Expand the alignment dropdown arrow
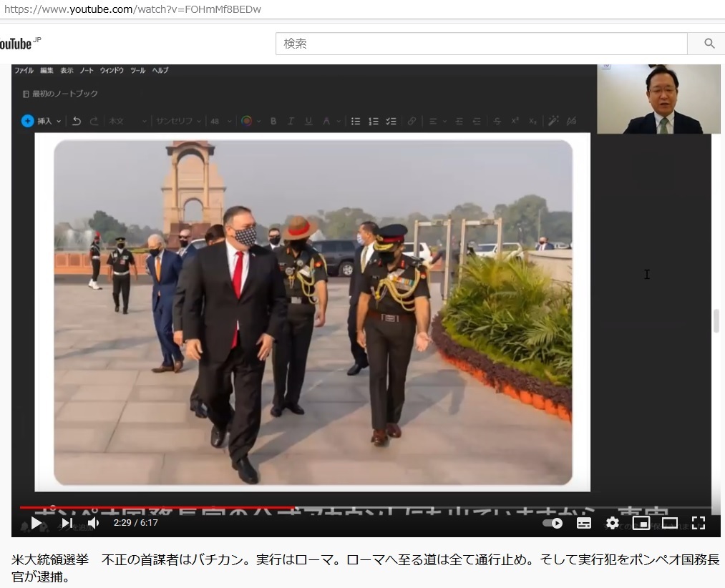Image resolution: width=725 pixels, height=588 pixels. 444,121
